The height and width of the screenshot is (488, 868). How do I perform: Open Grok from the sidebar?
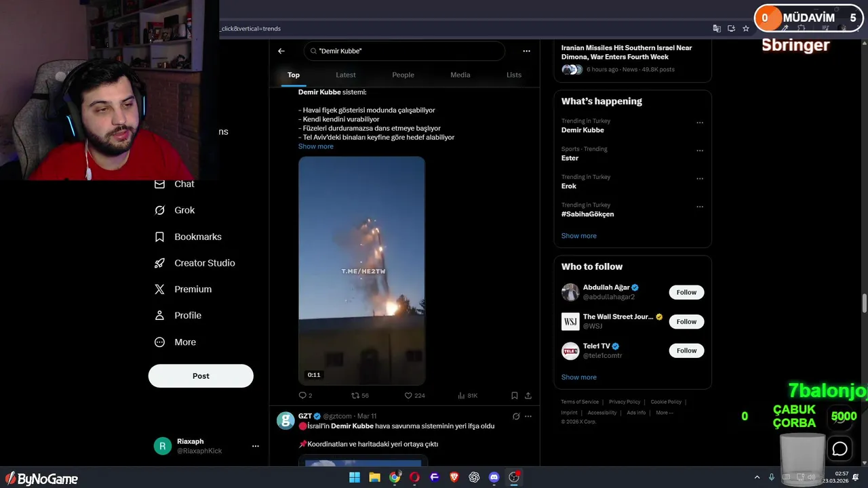point(175,210)
